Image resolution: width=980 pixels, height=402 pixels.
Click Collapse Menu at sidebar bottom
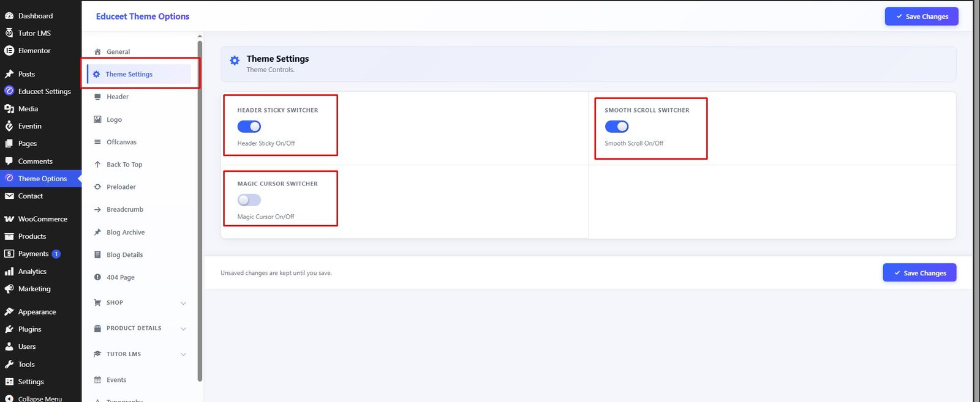point(40,398)
